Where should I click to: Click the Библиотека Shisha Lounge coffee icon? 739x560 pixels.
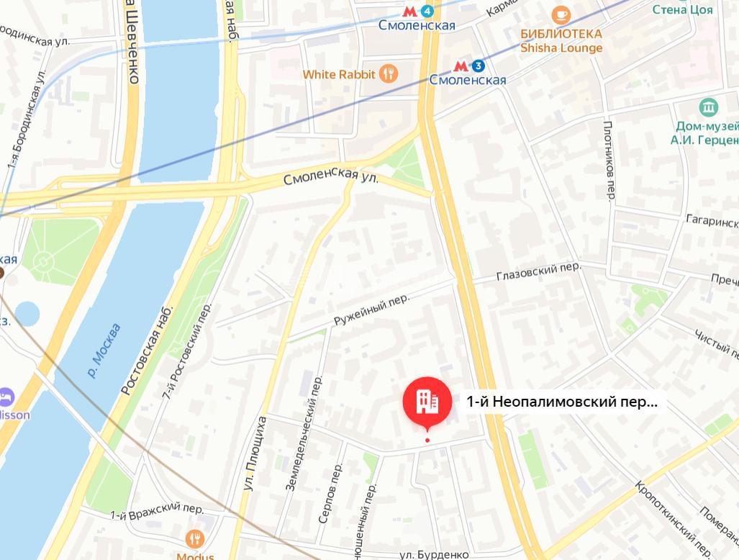click(561, 15)
